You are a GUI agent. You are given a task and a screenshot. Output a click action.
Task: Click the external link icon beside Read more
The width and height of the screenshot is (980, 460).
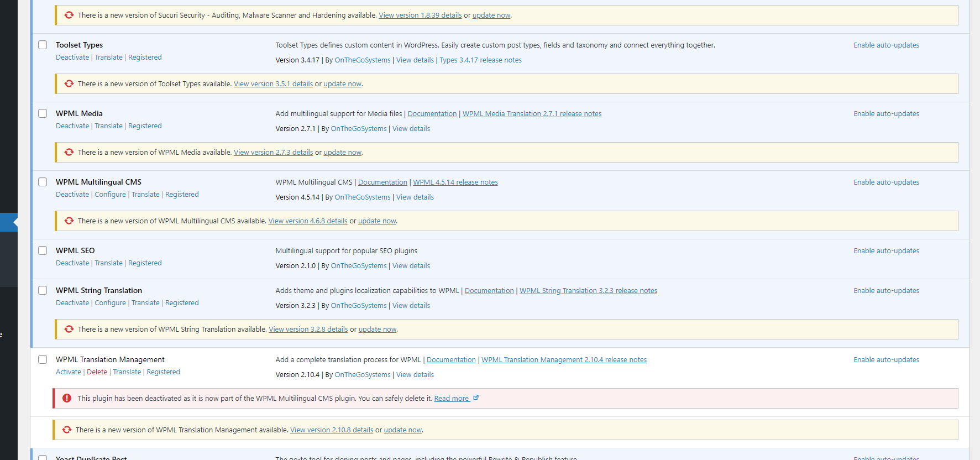[476, 398]
